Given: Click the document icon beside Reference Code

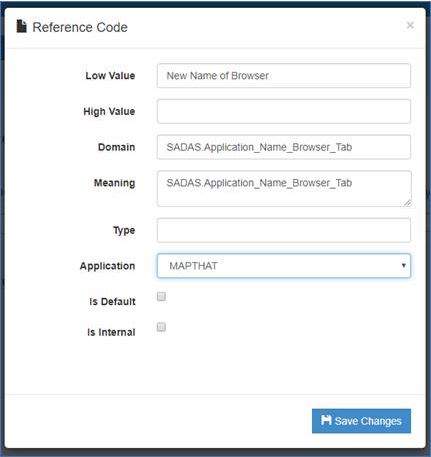Looking at the screenshot, I should [21, 26].
